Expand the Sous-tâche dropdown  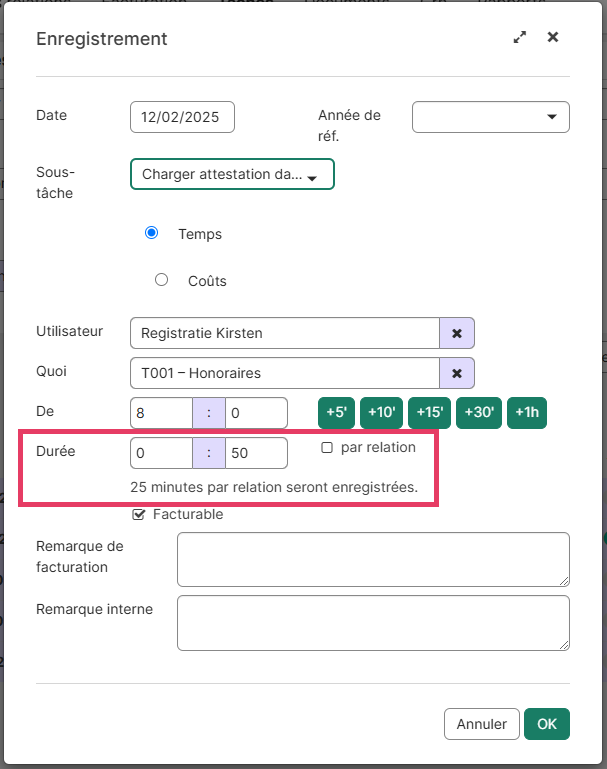click(x=231, y=175)
